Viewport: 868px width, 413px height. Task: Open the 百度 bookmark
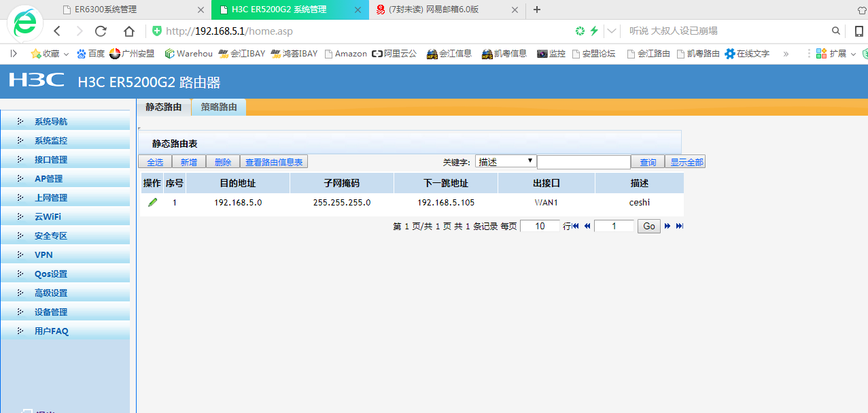click(91, 53)
